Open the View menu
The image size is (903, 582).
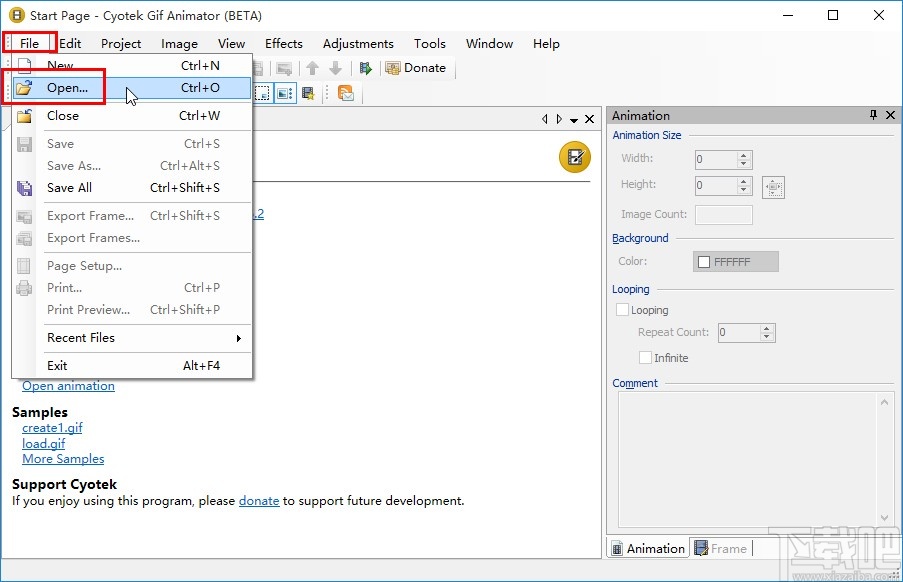pyautogui.click(x=232, y=44)
